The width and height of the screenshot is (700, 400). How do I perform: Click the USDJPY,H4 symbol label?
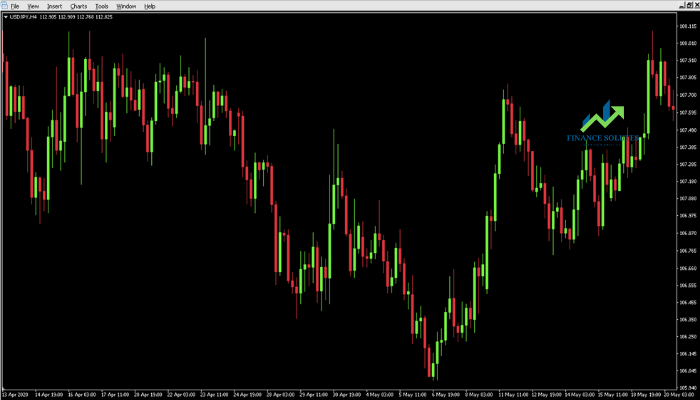pyautogui.click(x=23, y=17)
